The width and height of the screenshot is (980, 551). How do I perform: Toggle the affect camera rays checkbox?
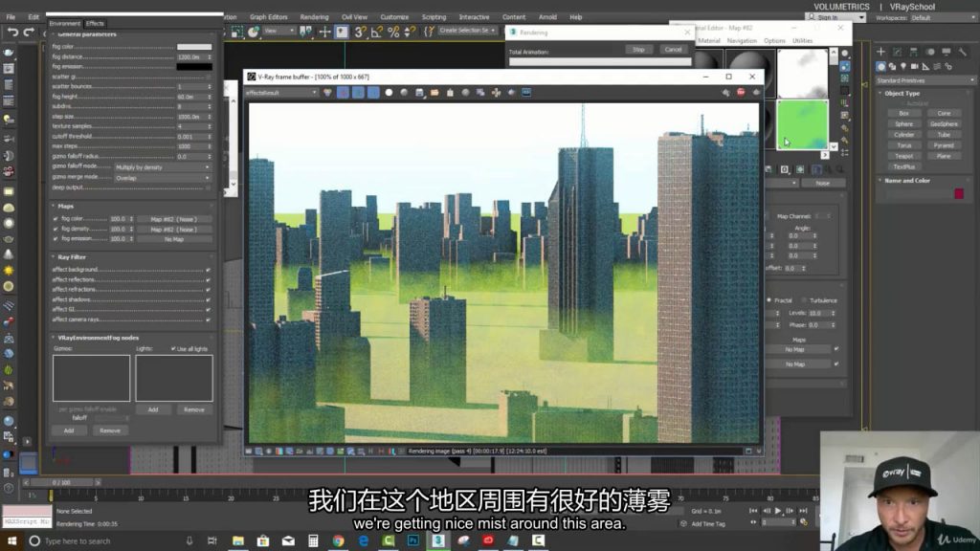point(208,320)
